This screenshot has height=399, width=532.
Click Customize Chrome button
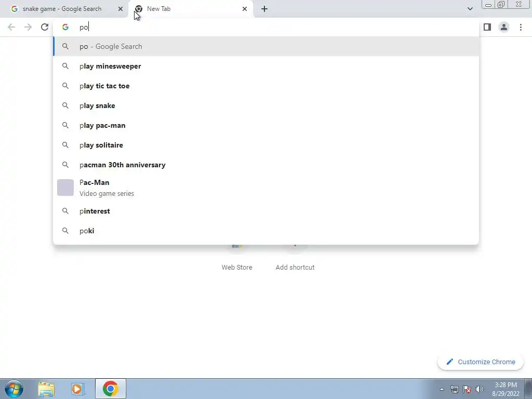481,362
